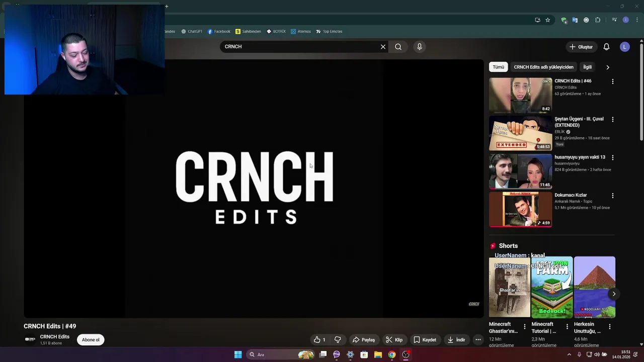Open husamyuyu yayın vakti 13 title
This screenshot has width=644, height=362.
[x=580, y=157]
